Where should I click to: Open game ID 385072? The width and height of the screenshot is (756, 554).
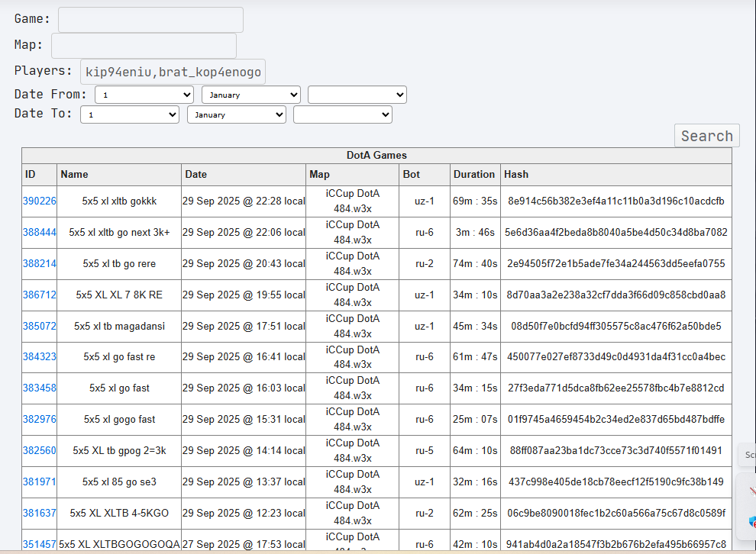[x=39, y=326]
